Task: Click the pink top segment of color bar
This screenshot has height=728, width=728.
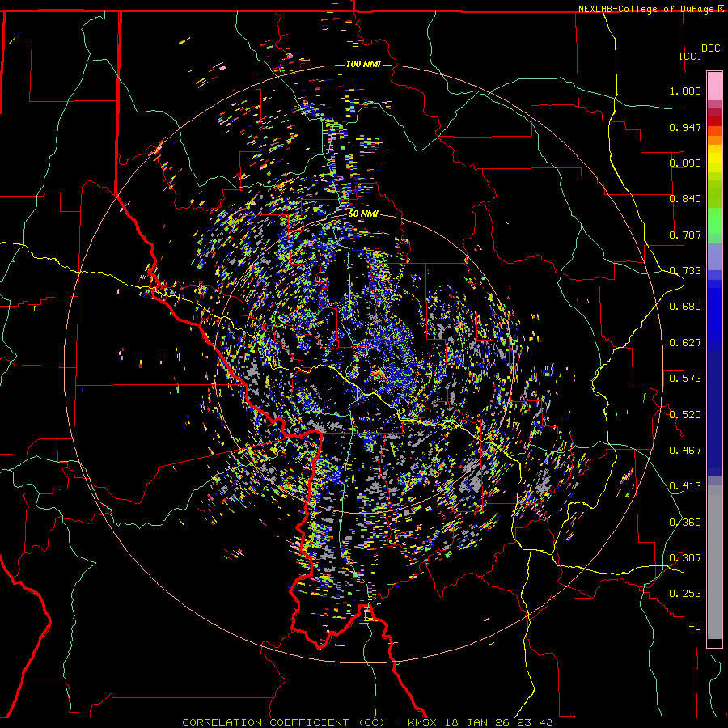Action: click(714, 86)
